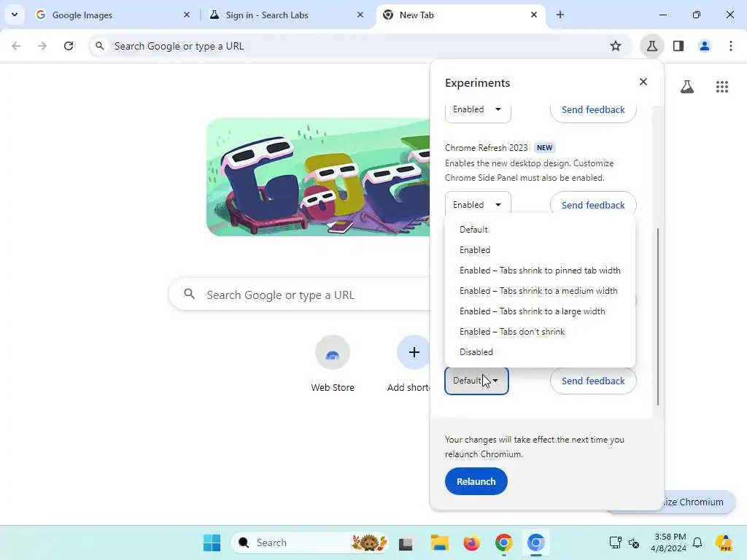Open the Web Store shortcut
Image resolution: width=747 pixels, height=560 pixels.
[333, 365]
